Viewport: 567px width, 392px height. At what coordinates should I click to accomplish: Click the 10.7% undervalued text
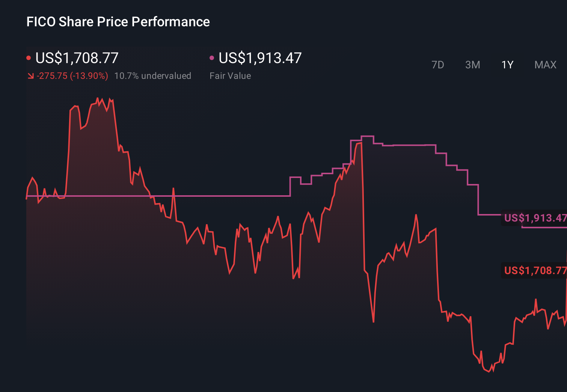(x=152, y=76)
